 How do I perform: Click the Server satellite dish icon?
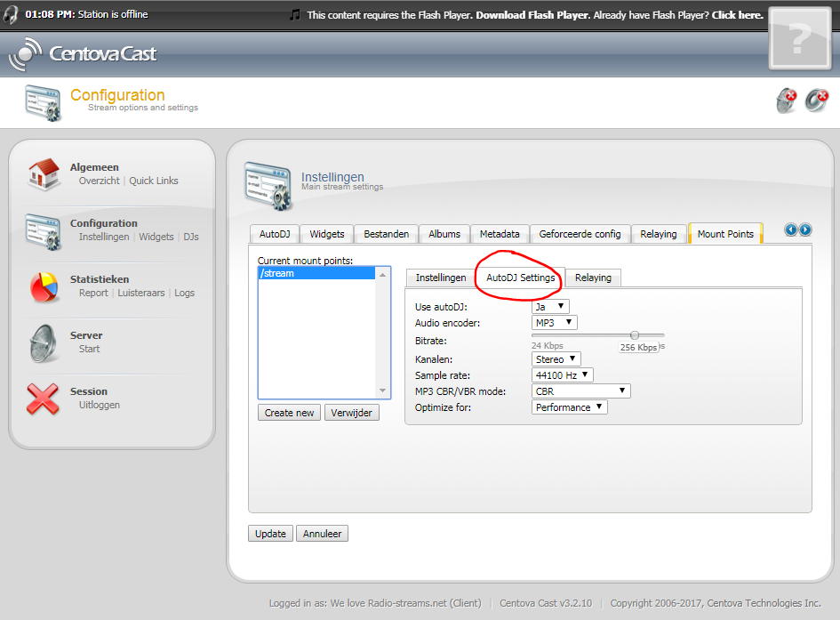(43, 342)
